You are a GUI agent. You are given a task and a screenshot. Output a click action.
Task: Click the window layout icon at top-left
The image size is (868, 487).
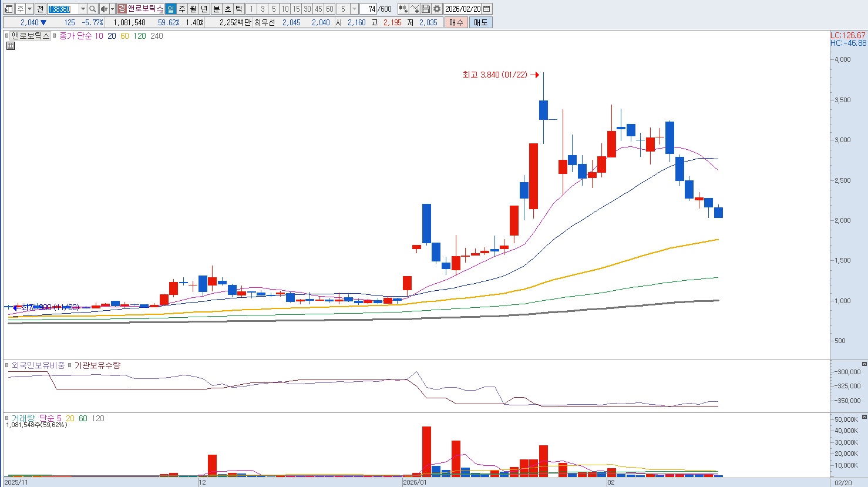click(x=8, y=9)
